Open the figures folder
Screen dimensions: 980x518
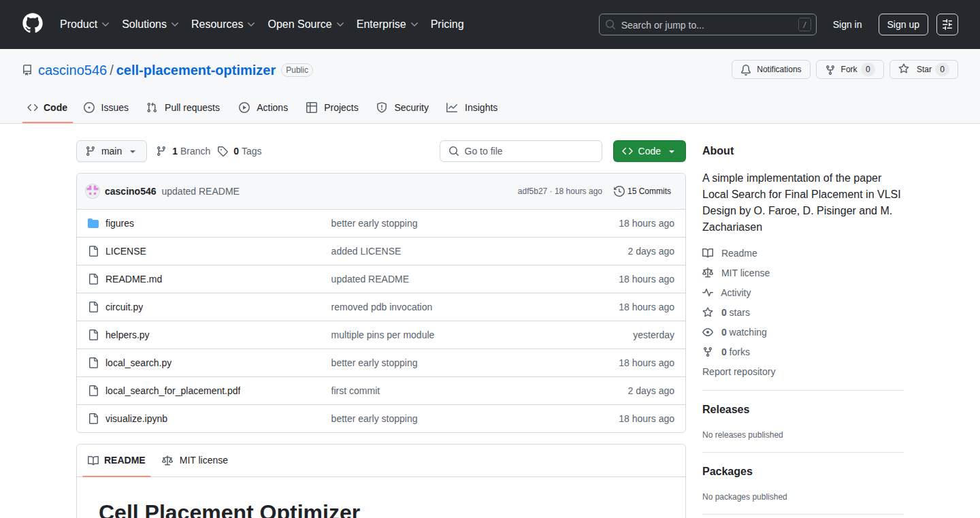tap(120, 223)
